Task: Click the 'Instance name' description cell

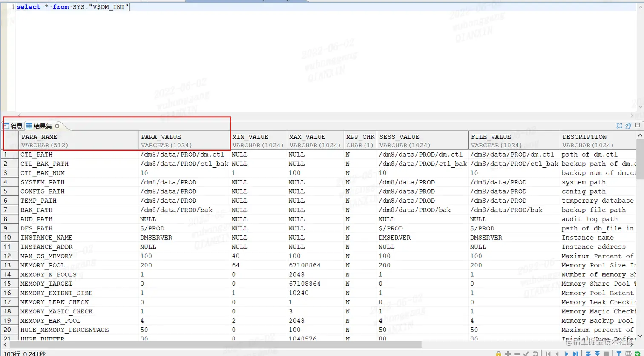Action: pos(598,238)
